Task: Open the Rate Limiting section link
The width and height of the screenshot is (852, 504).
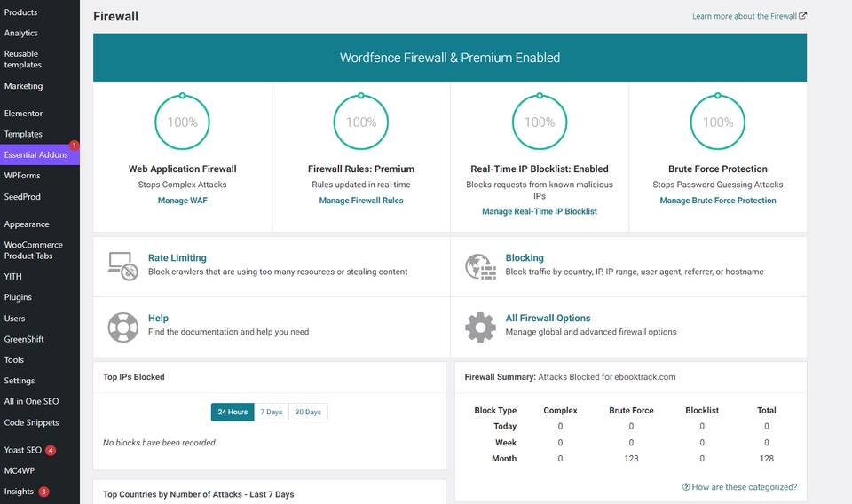Action: pyautogui.click(x=177, y=258)
